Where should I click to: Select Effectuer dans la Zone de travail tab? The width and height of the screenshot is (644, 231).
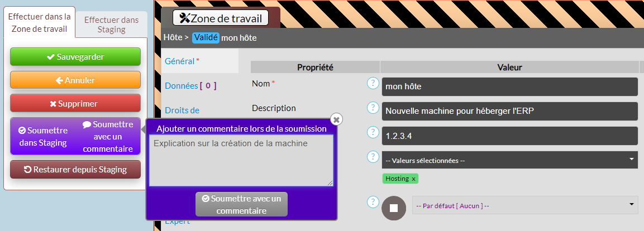click(40, 23)
